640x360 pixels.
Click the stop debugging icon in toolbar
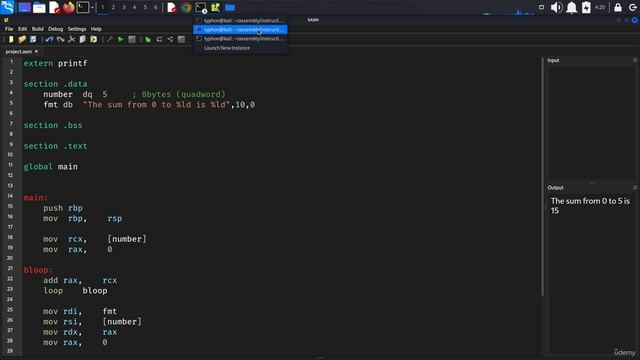(x=181, y=39)
